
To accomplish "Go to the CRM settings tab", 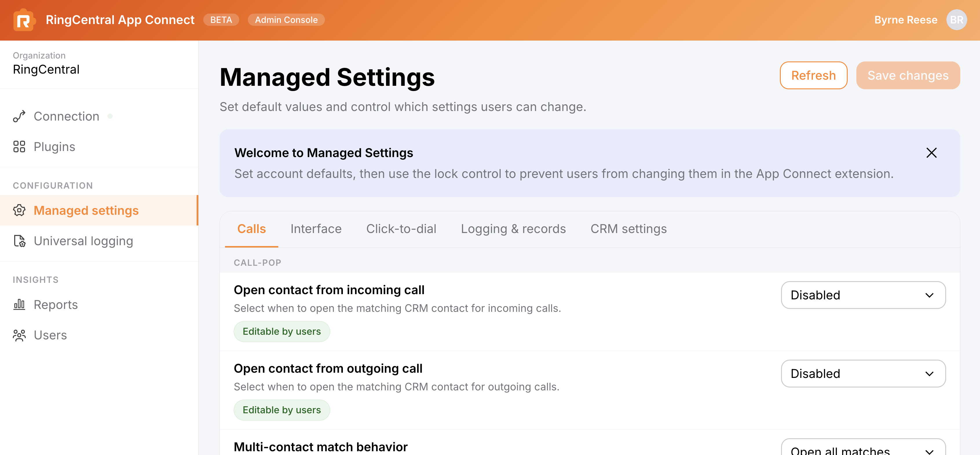I will [x=628, y=229].
